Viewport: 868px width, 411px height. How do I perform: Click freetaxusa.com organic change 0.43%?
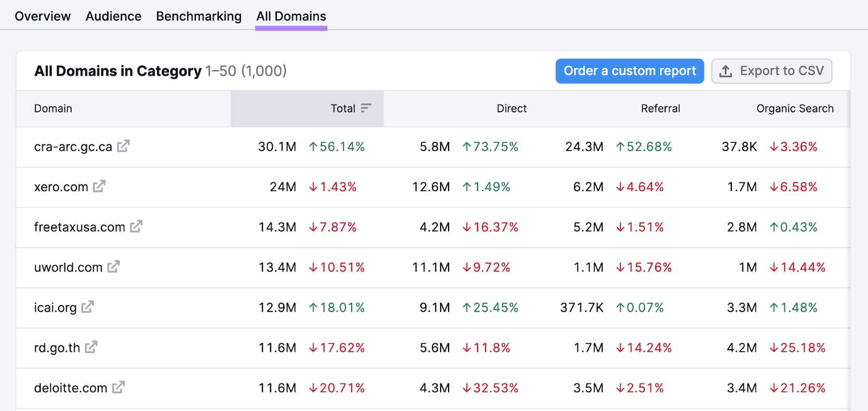[794, 227]
